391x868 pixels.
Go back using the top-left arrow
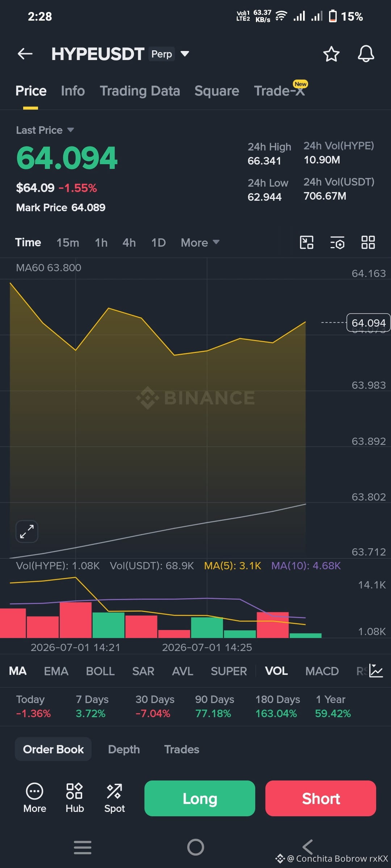25,54
